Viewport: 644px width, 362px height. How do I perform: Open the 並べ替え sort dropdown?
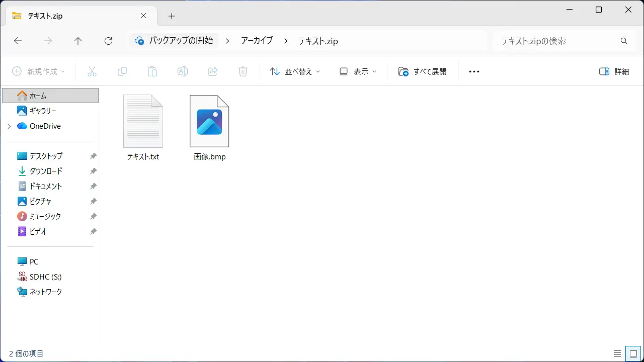click(294, 71)
